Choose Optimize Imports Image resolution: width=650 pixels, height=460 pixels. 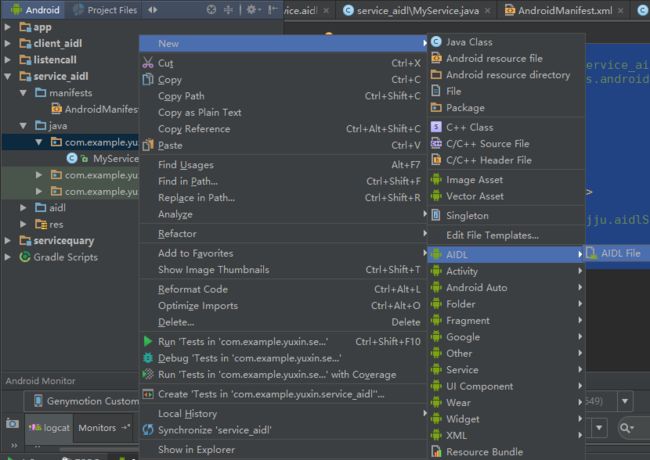click(x=283, y=306)
